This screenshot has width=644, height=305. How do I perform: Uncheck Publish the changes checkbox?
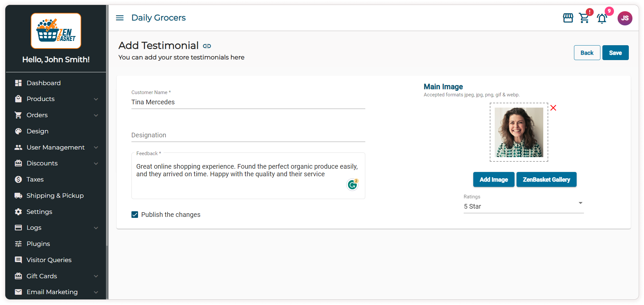click(x=135, y=215)
